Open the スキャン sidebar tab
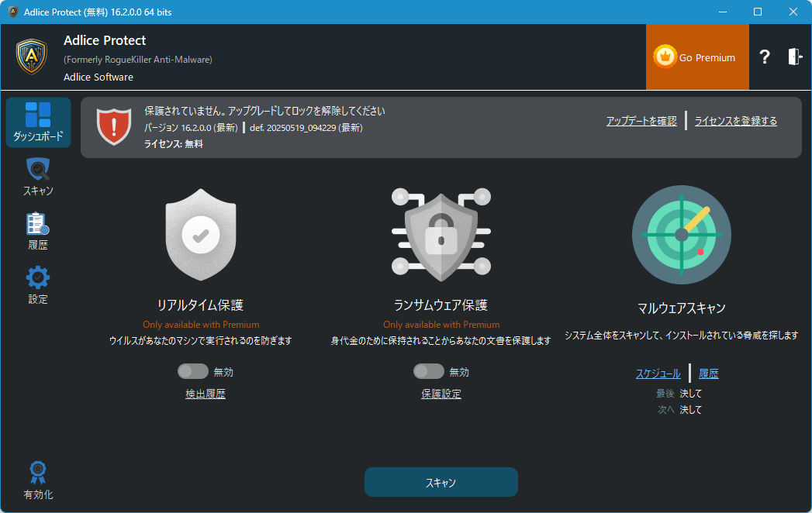 [38, 177]
